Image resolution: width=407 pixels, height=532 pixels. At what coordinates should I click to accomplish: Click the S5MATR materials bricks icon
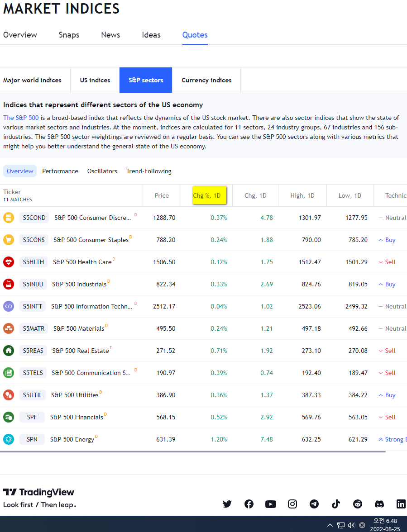click(x=9, y=328)
